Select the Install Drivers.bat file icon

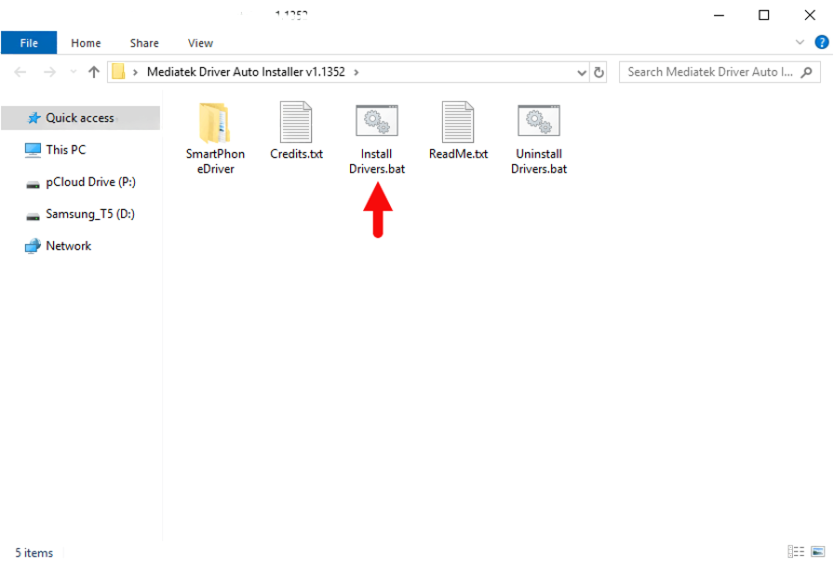[377, 120]
